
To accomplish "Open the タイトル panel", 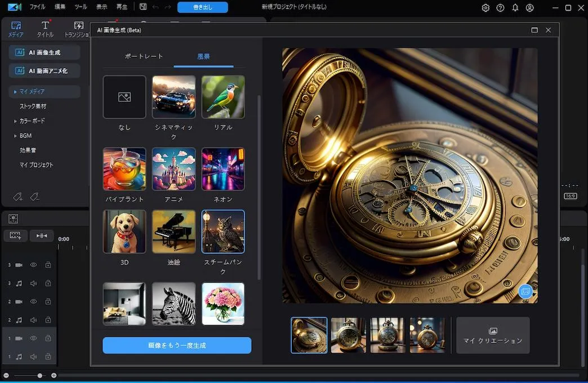I will click(x=45, y=28).
